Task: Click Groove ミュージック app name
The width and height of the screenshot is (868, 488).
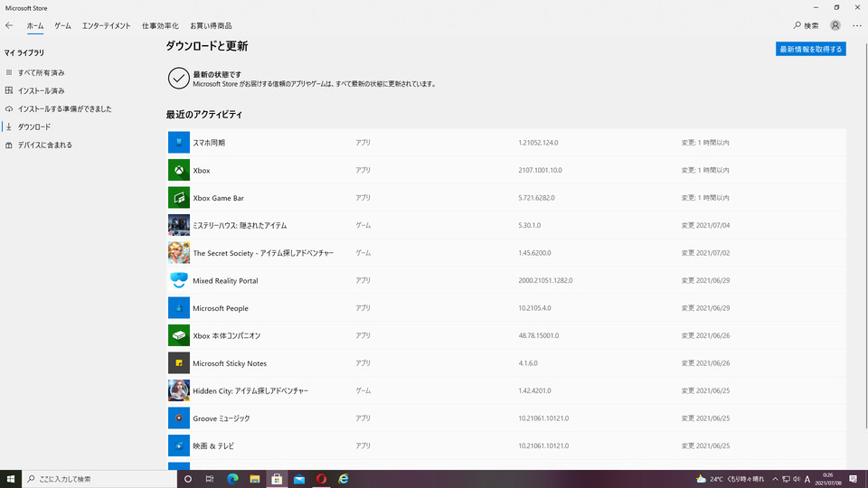Action: click(222, 418)
